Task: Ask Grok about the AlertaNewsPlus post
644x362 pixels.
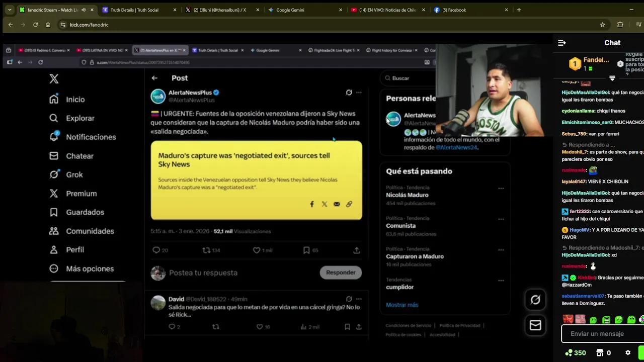Action: point(349,93)
